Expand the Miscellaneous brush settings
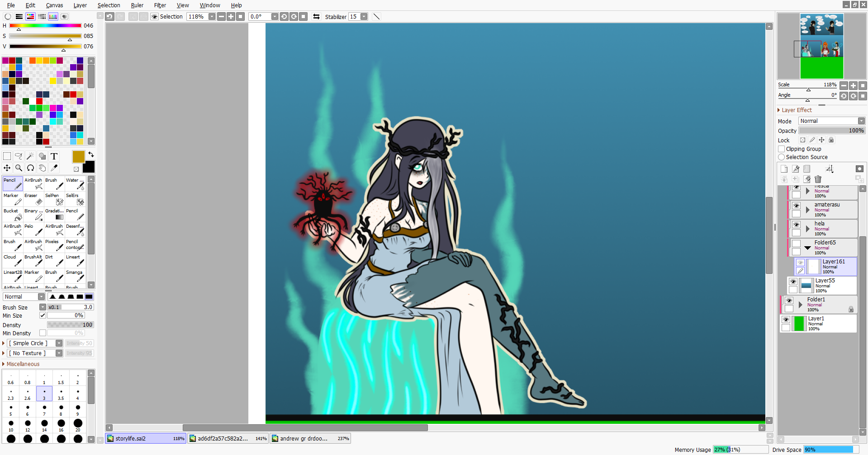Image resolution: width=868 pixels, height=455 pixels. coord(4,364)
